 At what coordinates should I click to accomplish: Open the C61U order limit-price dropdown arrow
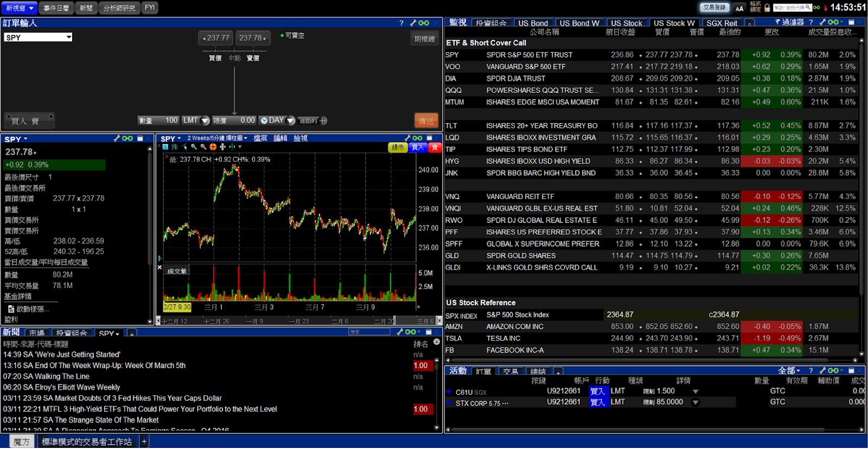click(x=695, y=392)
